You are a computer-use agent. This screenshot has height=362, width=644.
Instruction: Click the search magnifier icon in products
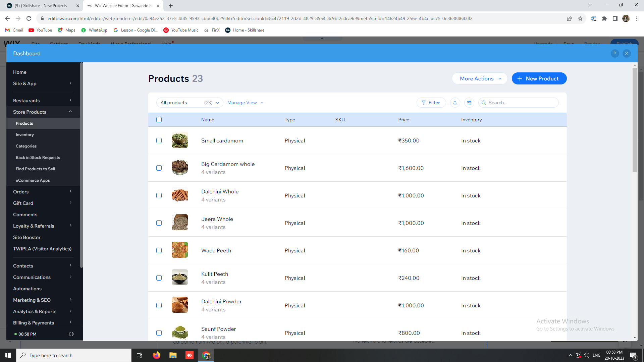pyautogui.click(x=484, y=103)
